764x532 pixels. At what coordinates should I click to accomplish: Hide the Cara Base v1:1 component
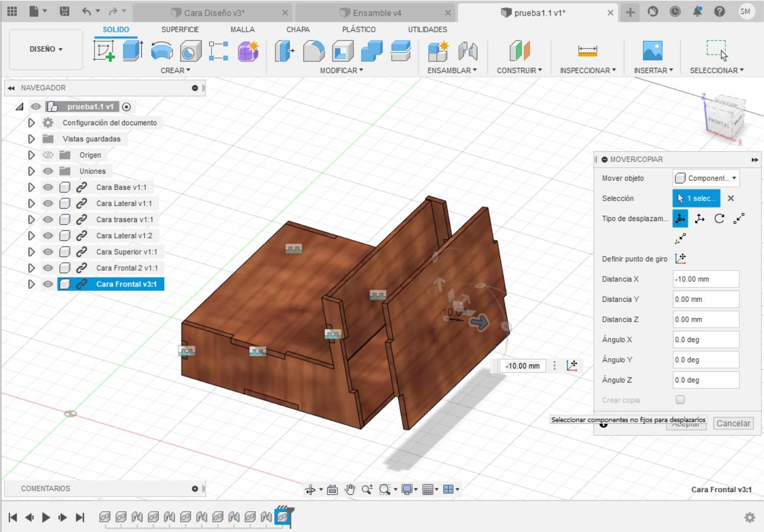point(48,187)
